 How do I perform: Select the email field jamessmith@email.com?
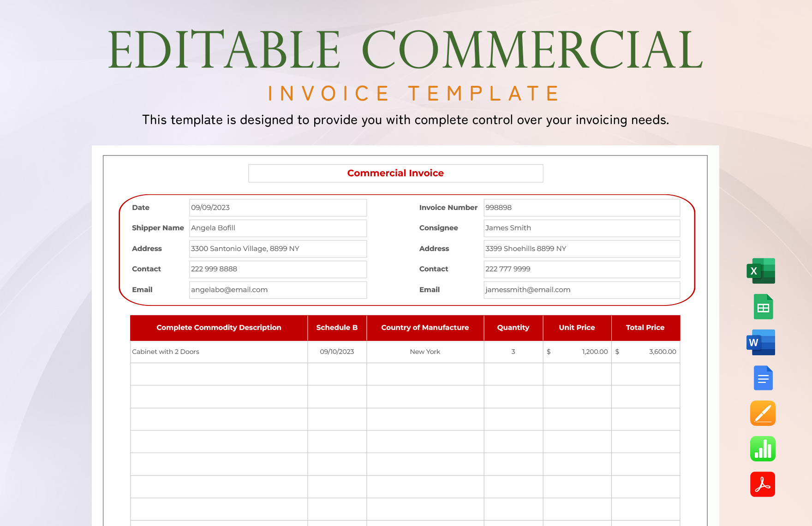tap(581, 290)
